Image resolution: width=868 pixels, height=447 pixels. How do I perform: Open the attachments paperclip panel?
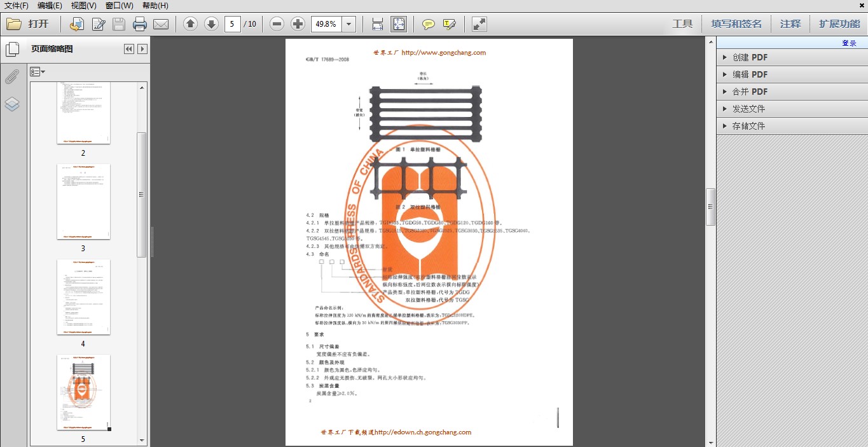coord(12,77)
